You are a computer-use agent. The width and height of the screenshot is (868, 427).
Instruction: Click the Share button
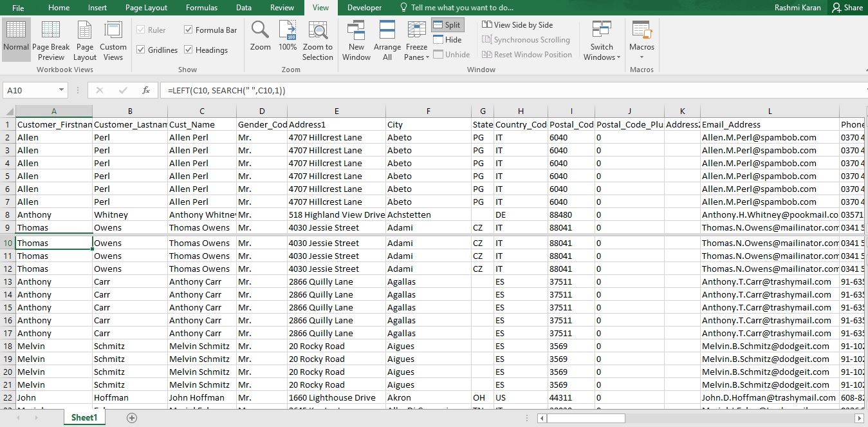(x=847, y=8)
